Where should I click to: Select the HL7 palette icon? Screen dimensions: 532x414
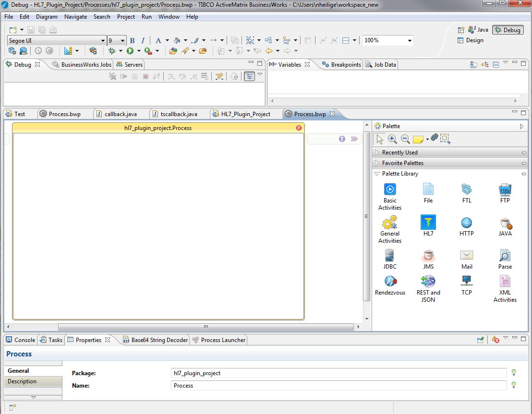428,223
